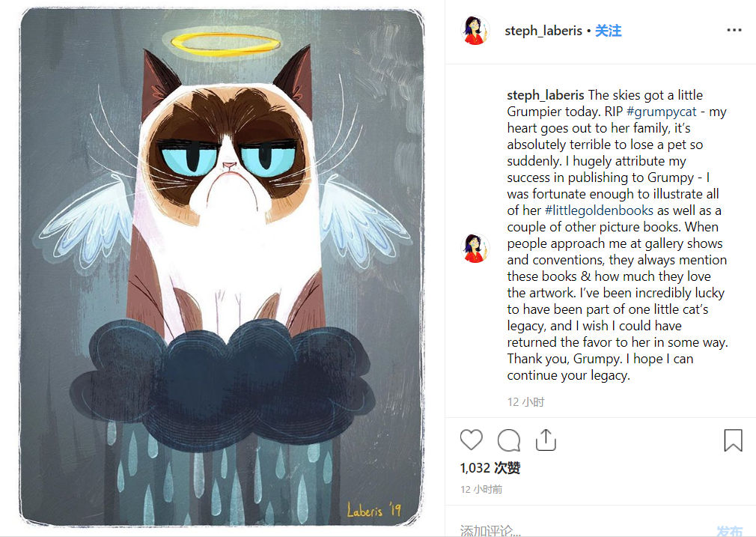This screenshot has width=756, height=537.
Task: Open the three-dot more options menu
Action: point(734,30)
